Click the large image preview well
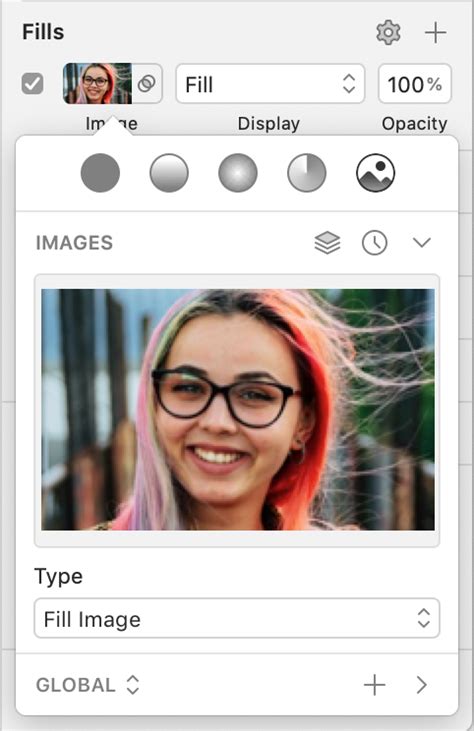The image size is (474, 731). pyautogui.click(x=238, y=410)
